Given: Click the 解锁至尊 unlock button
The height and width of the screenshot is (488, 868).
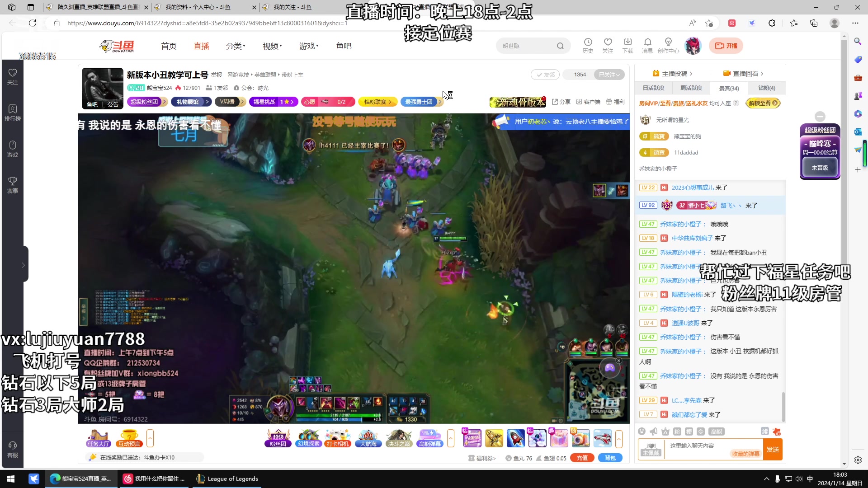Looking at the screenshot, I should click(764, 103).
